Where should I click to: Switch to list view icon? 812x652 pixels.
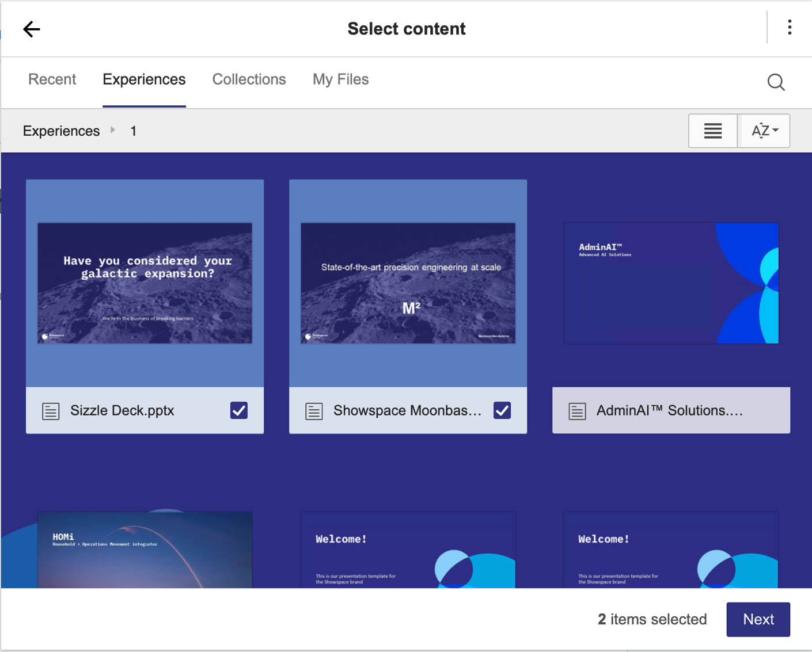712,131
